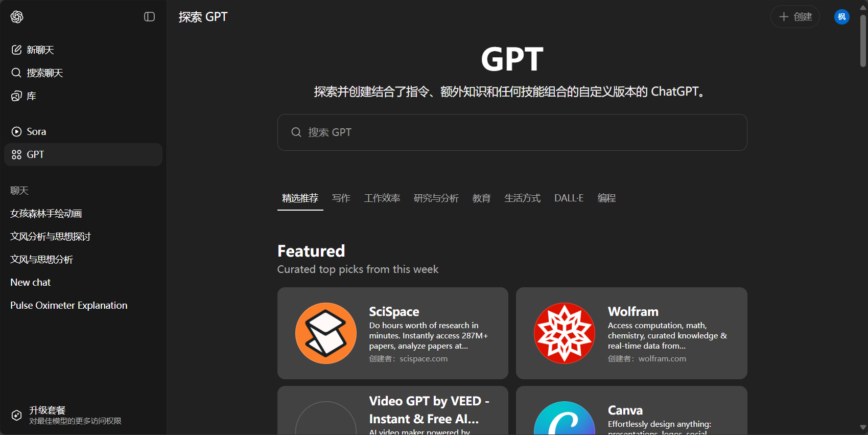
Task: Switch to the 写作 tab
Action: (341, 198)
